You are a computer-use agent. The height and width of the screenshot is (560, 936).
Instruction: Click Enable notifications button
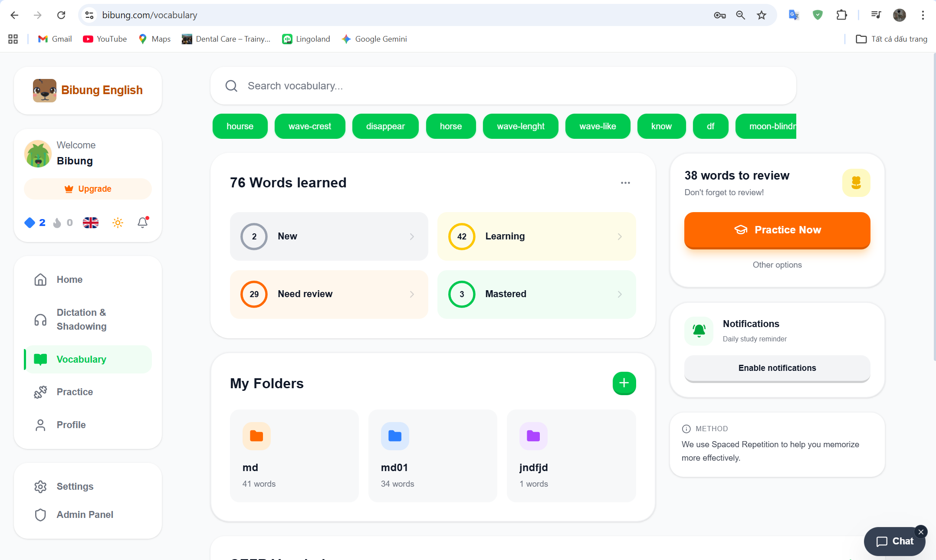(x=777, y=368)
